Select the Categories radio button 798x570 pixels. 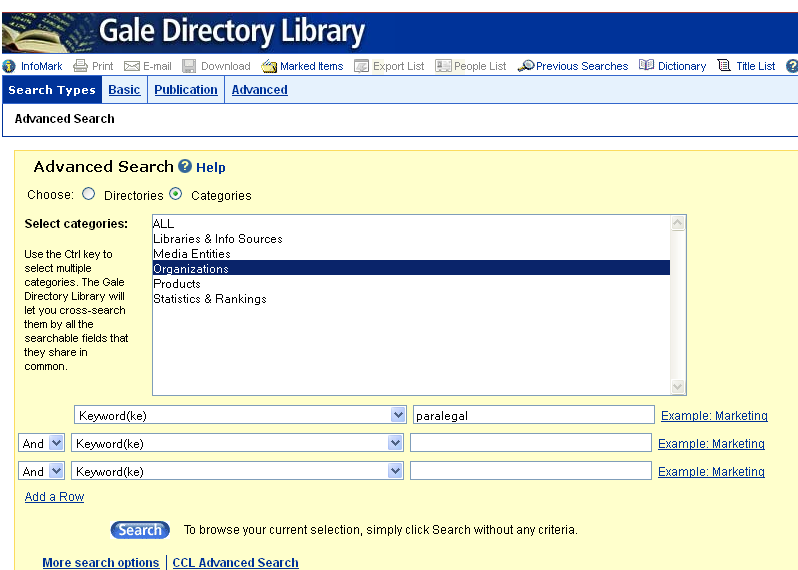[176, 194]
